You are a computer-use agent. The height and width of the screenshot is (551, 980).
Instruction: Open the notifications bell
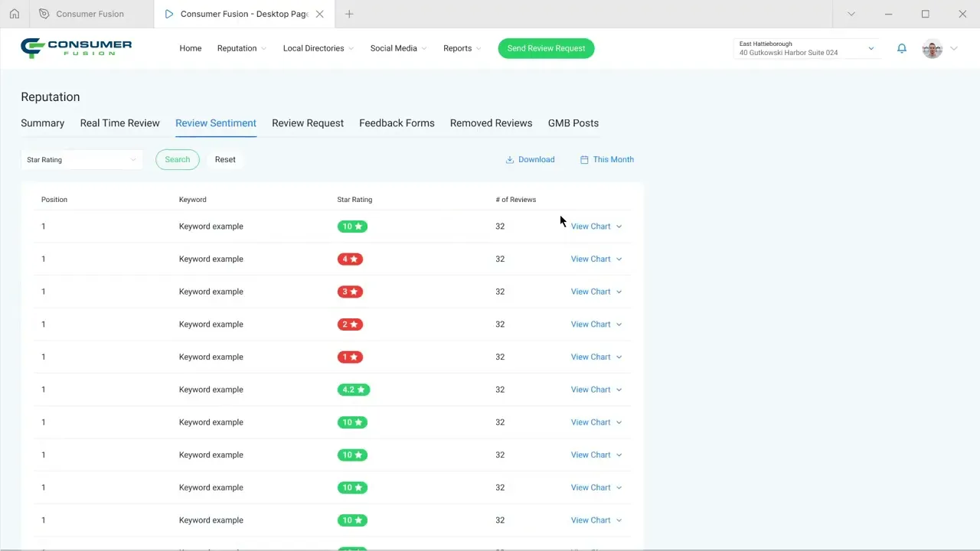click(902, 48)
